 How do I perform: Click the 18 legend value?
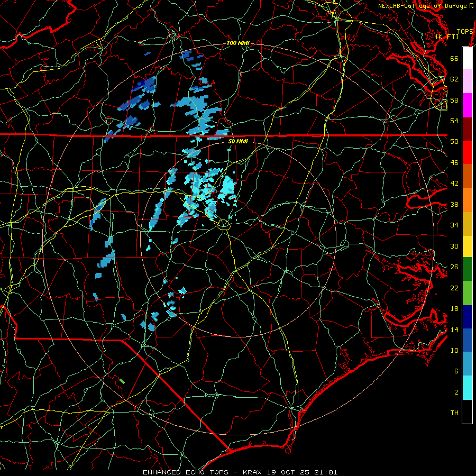pos(454,309)
